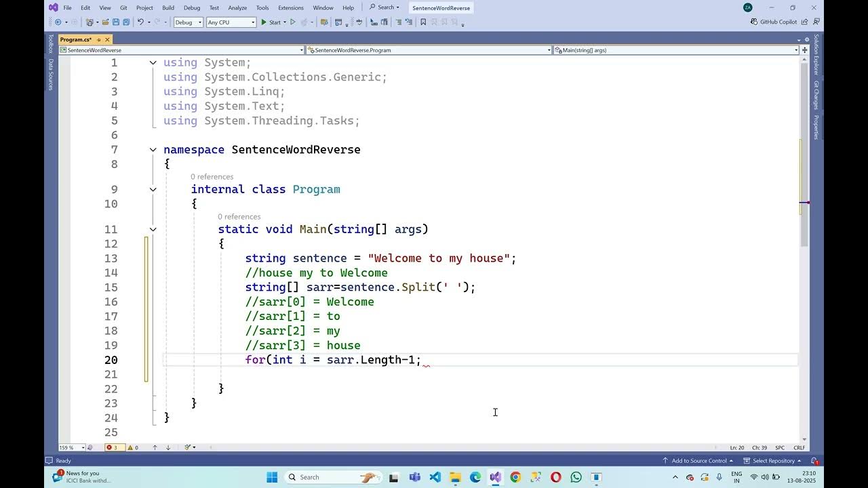Open the File menu
The image size is (868, 488).
(67, 7)
